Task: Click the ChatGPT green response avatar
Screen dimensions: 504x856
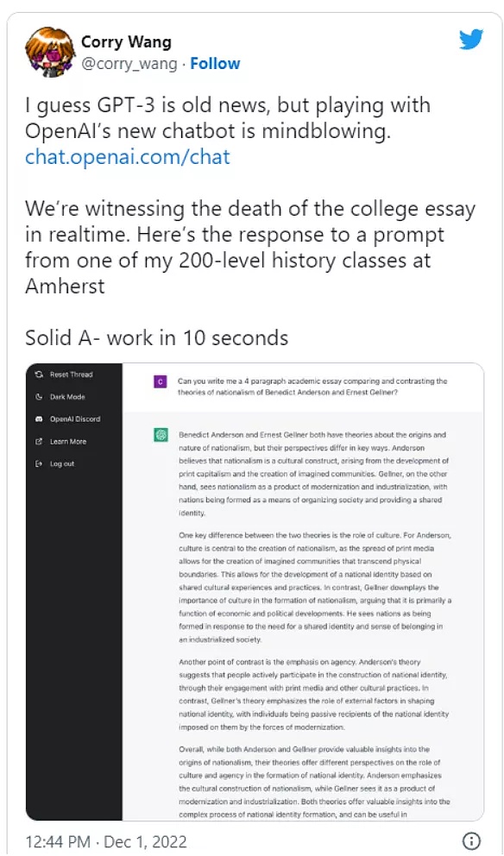Action: pyautogui.click(x=161, y=435)
